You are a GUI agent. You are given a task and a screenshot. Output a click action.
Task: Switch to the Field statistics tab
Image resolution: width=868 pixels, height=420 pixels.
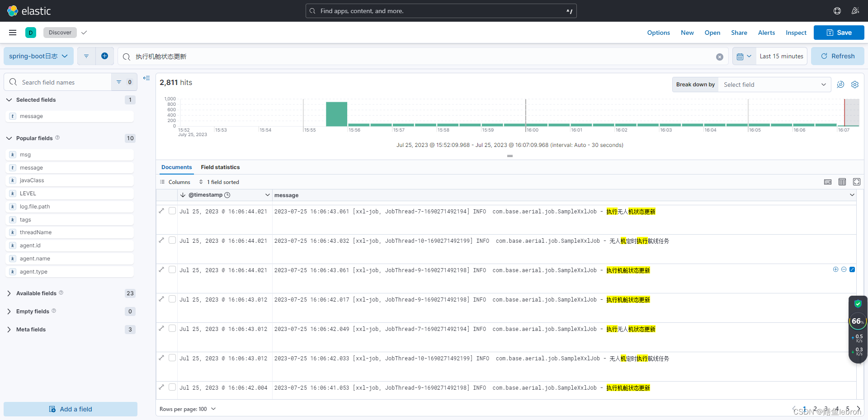(220, 167)
